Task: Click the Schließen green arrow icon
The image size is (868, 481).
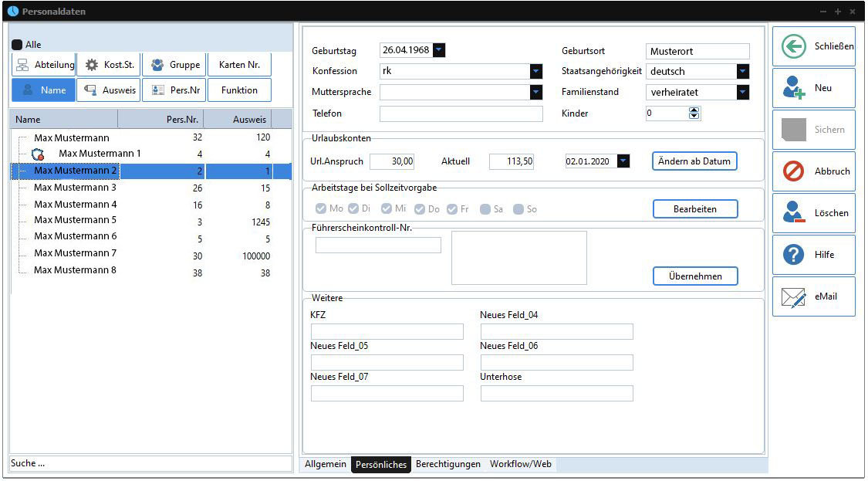Action: click(x=793, y=46)
